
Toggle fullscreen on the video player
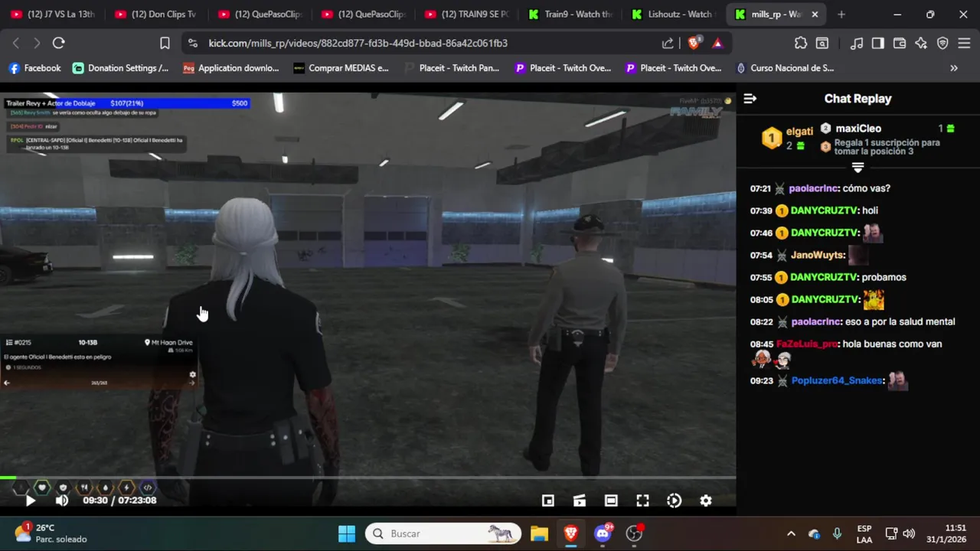[x=642, y=500]
